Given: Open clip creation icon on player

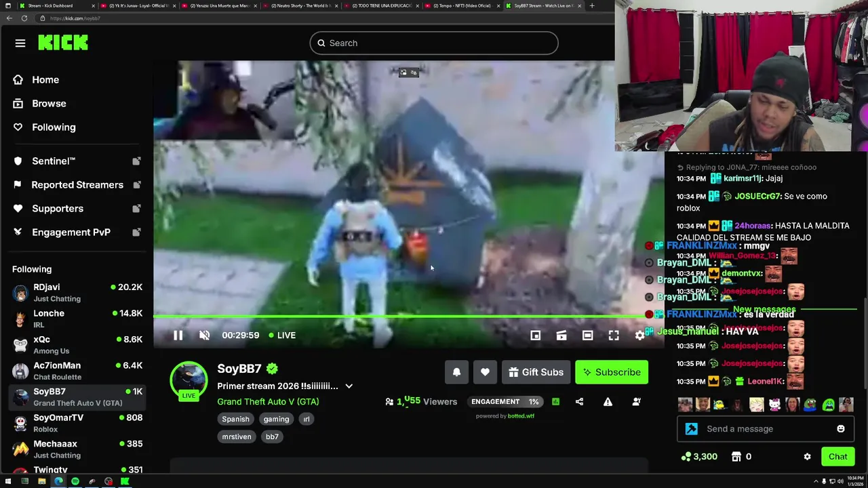Looking at the screenshot, I should (x=561, y=335).
